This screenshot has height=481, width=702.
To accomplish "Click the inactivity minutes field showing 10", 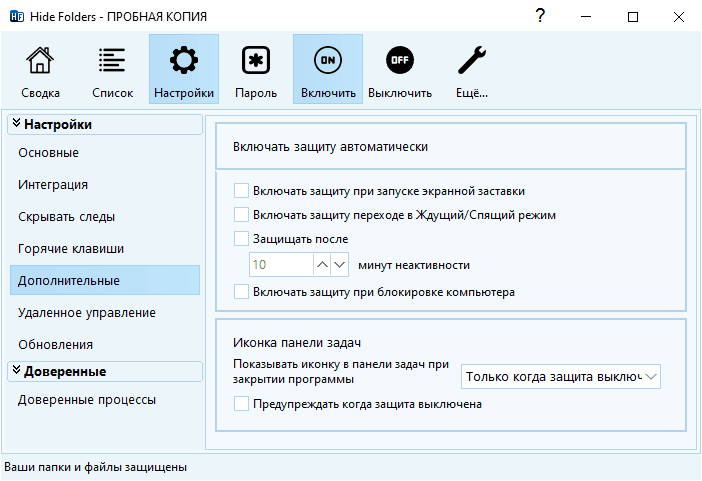I will 281,265.
